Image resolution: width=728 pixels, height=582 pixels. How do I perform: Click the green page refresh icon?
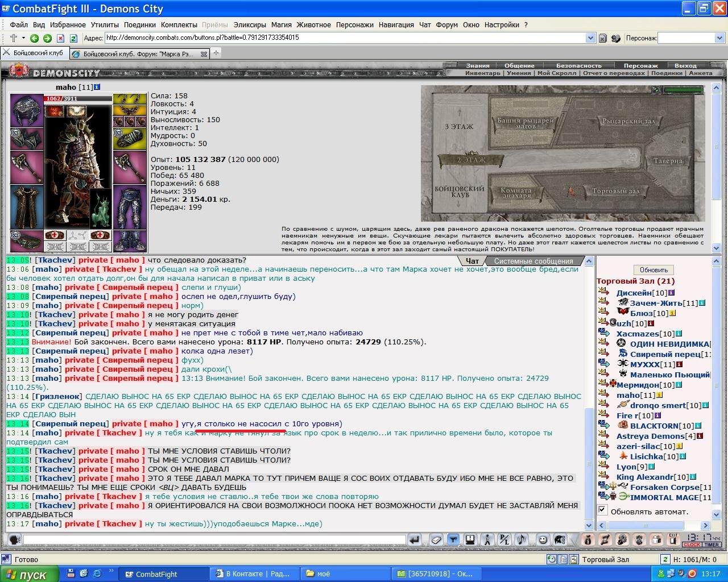[73, 38]
